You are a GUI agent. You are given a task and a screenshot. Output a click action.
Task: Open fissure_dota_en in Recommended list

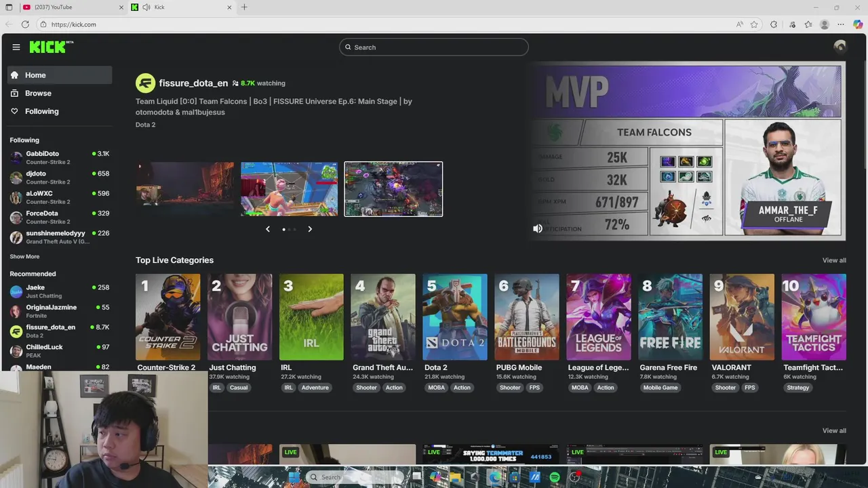click(60, 331)
